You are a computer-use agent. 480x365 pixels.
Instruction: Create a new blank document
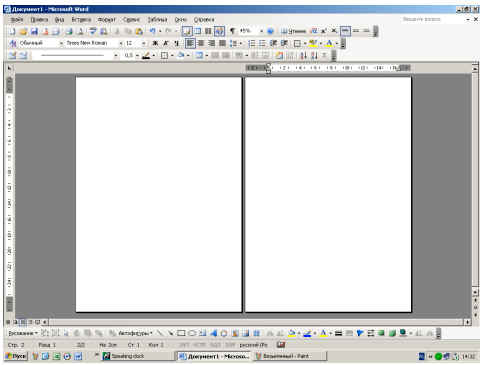pos(12,31)
